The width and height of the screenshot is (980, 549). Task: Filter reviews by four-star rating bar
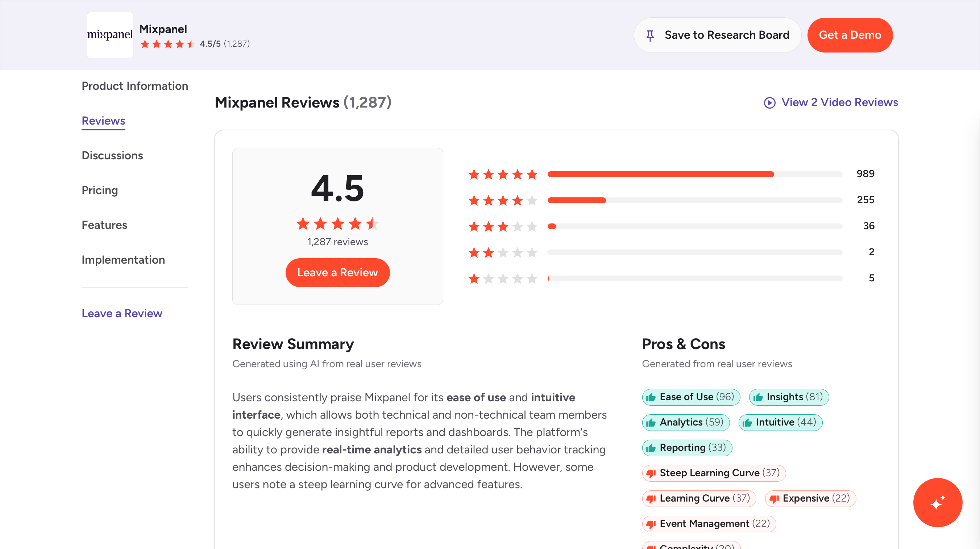tap(694, 200)
